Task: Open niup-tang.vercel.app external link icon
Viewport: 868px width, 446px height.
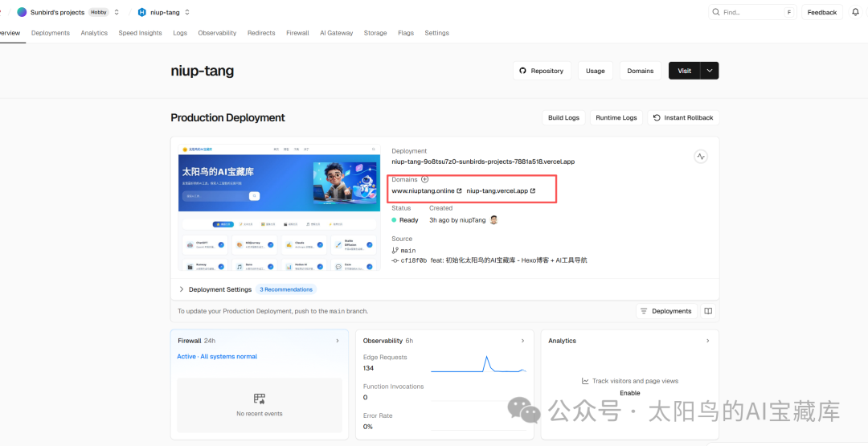Action: click(533, 191)
